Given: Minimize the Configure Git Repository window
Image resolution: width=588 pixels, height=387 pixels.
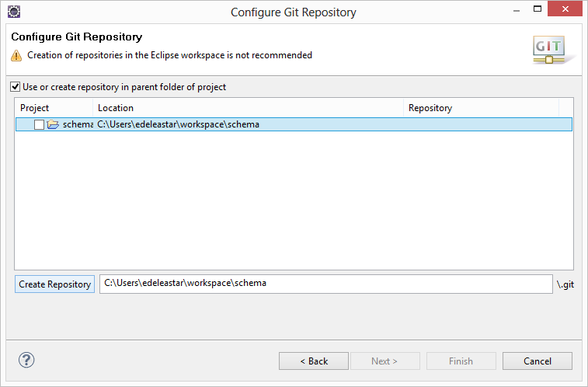Looking at the screenshot, I should point(517,10).
